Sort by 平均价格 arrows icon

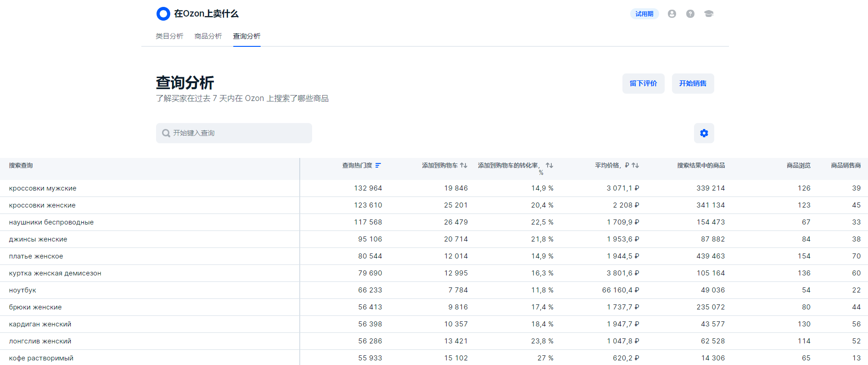pos(635,165)
